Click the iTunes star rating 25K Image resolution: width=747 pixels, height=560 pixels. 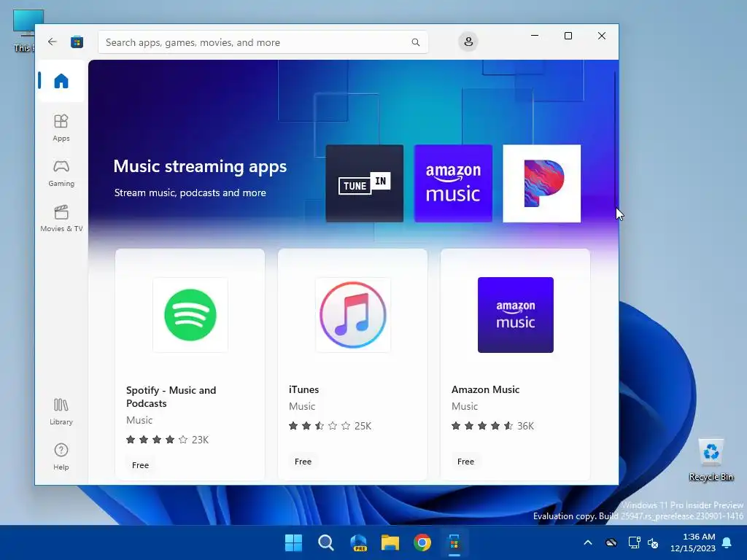click(330, 426)
